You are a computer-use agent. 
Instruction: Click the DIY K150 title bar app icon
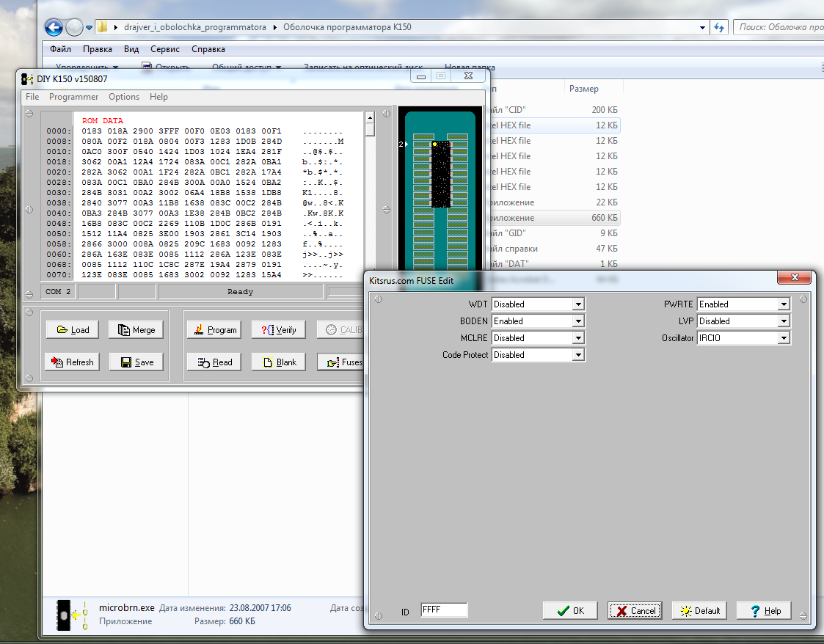coord(27,78)
